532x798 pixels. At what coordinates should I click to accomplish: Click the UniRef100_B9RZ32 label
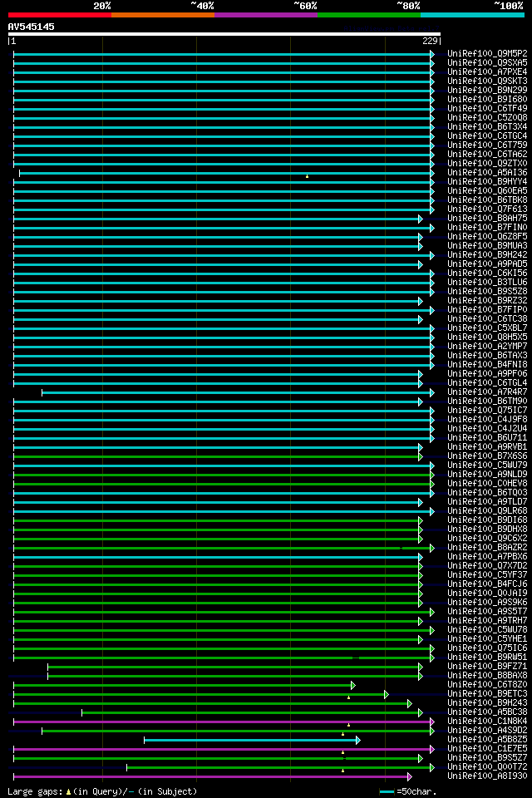pos(487,301)
